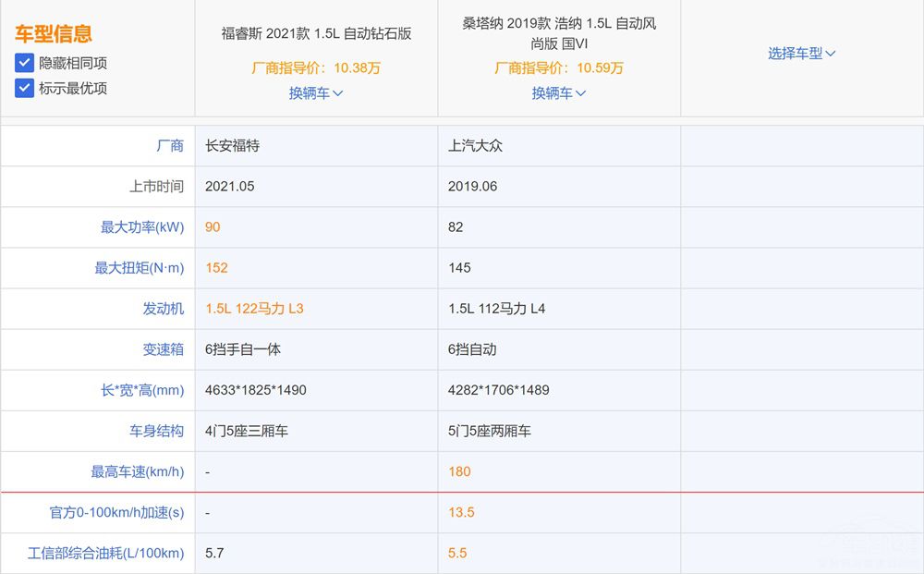Click the 发动机 parameter link
Image resolution: width=924 pixels, height=574 pixels.
click(163, 309)
